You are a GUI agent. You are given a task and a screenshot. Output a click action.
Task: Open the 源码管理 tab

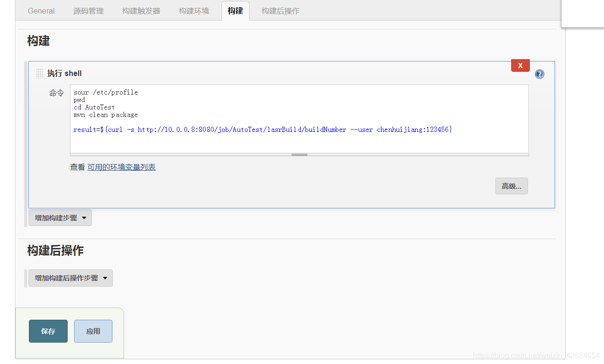[89, 11]
